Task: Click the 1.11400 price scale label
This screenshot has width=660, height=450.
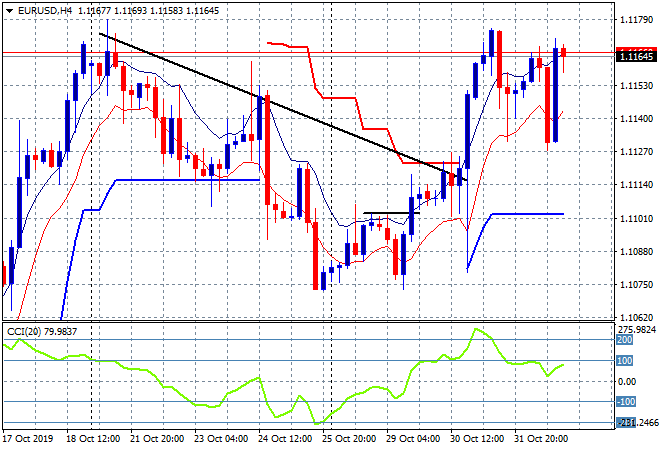Action: pos(636,119)
